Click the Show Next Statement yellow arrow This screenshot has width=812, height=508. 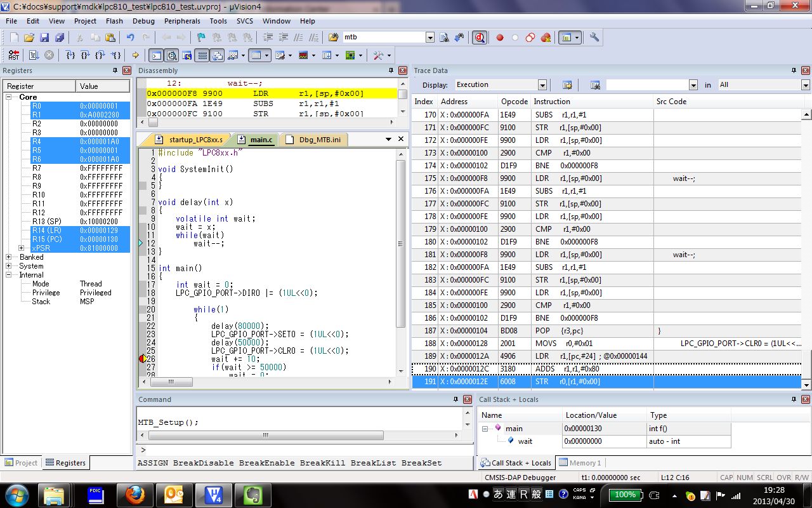pos(135,55)
